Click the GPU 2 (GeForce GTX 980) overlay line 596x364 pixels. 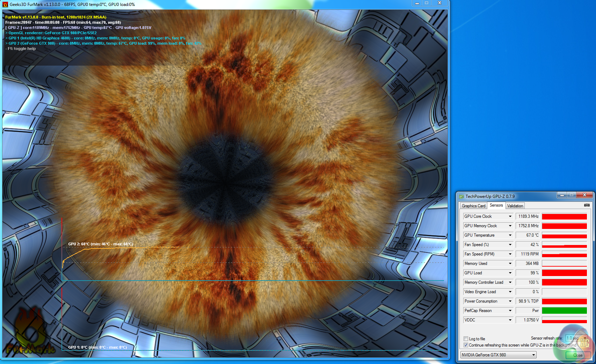[x=103, y=43]
